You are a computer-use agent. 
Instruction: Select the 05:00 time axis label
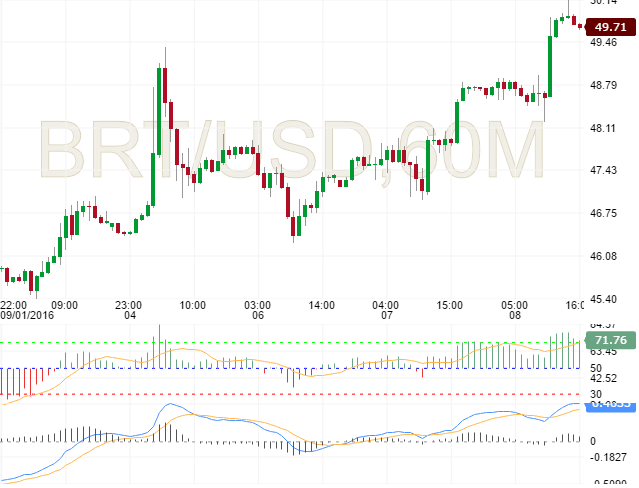[514, 304]
